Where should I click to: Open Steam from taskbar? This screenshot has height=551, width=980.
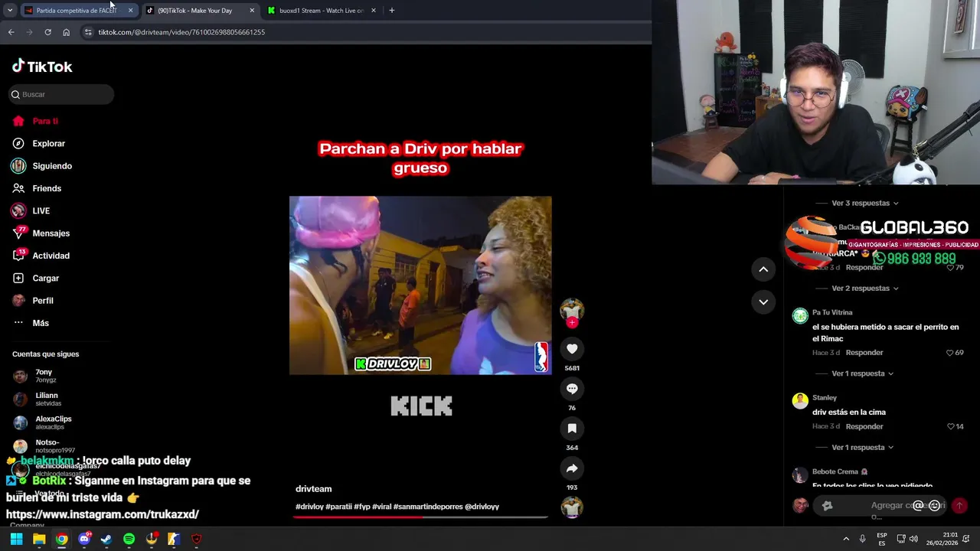pyautogui.click(x=106, y=540)
